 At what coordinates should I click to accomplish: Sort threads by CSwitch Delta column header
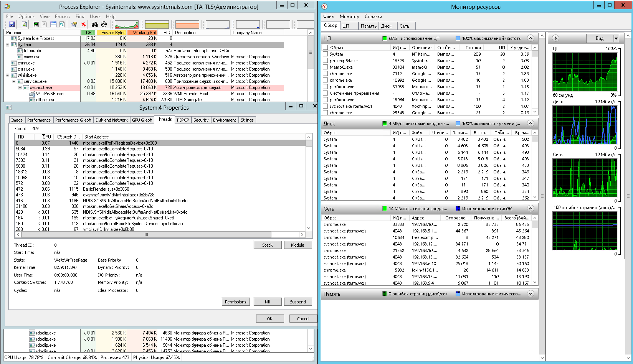[68, 137]
